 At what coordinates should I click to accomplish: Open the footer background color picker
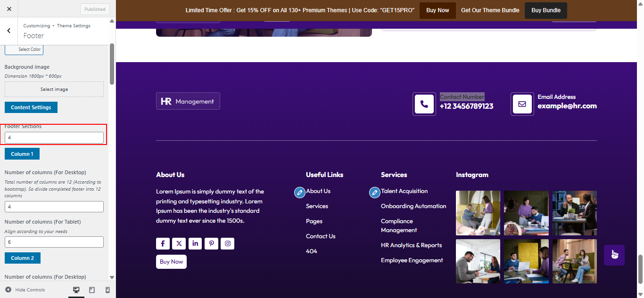tap(24, 49)
